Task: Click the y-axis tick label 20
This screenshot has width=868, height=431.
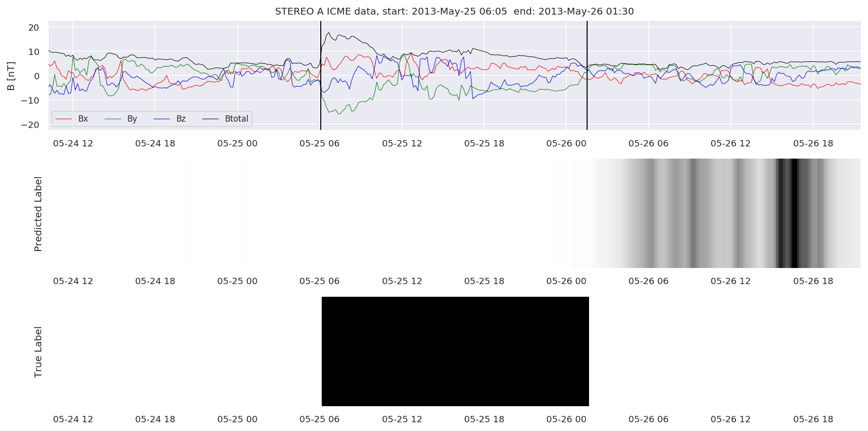Action: tap(34, 28)
